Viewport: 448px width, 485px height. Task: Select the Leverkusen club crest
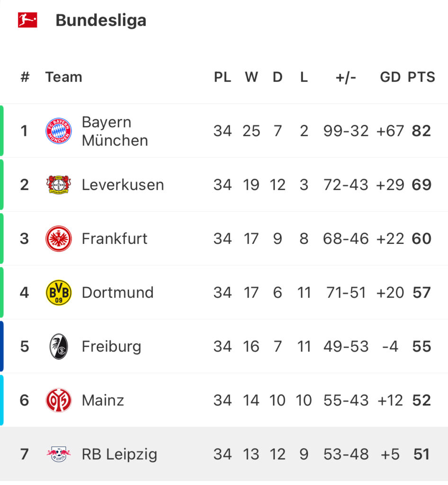click(59, 185)
